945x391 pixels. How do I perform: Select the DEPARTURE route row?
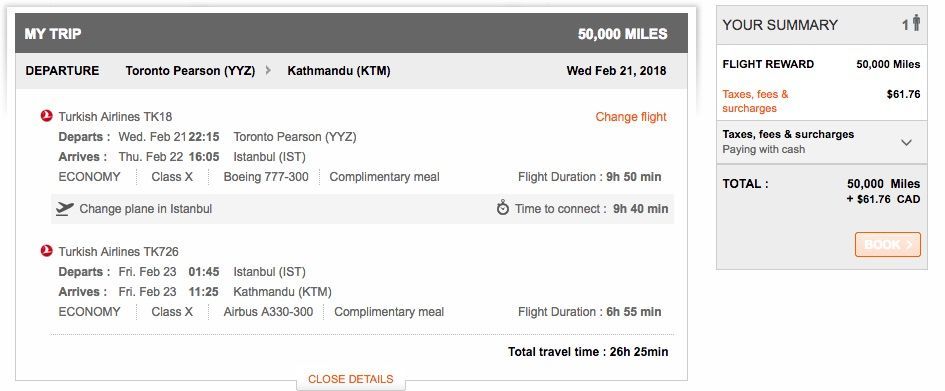(x=351, y=71)
